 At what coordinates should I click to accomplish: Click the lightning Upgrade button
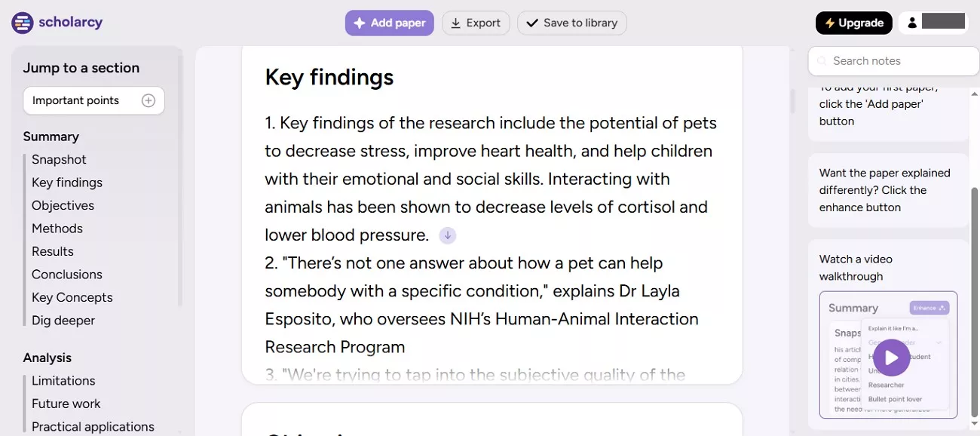(853, 23)
